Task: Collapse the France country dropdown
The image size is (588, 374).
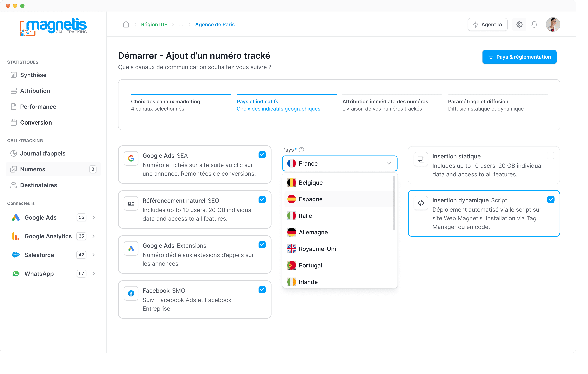Action: coord(389,163)
